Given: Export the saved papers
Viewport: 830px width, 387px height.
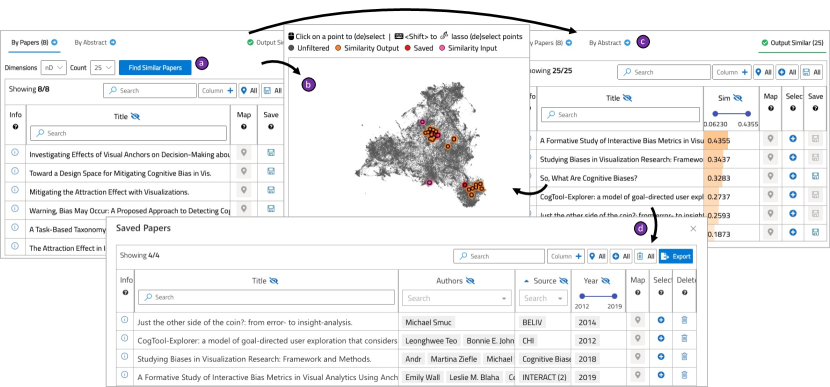Looking at the screenshot, I should pos(675,256).
